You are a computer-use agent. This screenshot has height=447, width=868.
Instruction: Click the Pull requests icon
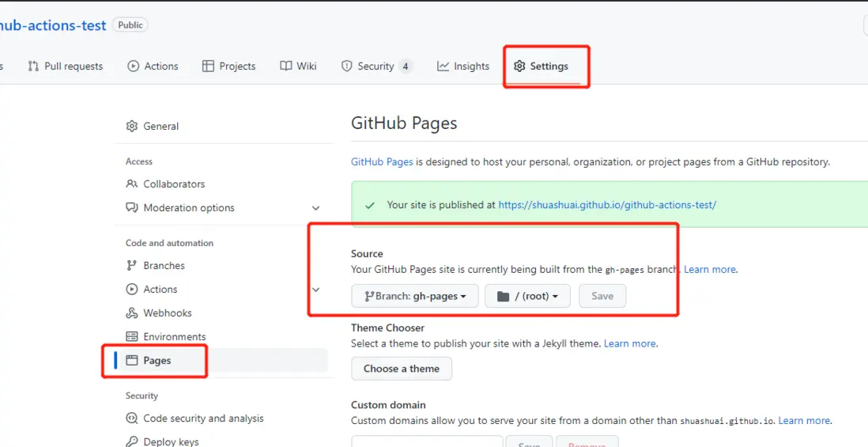[33, 66]
